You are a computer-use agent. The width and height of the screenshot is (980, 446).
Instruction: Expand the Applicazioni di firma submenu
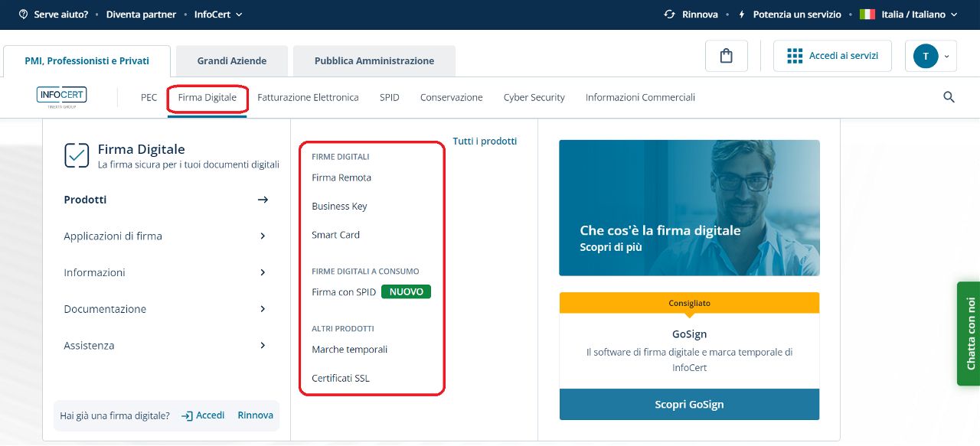pos(263,236)
